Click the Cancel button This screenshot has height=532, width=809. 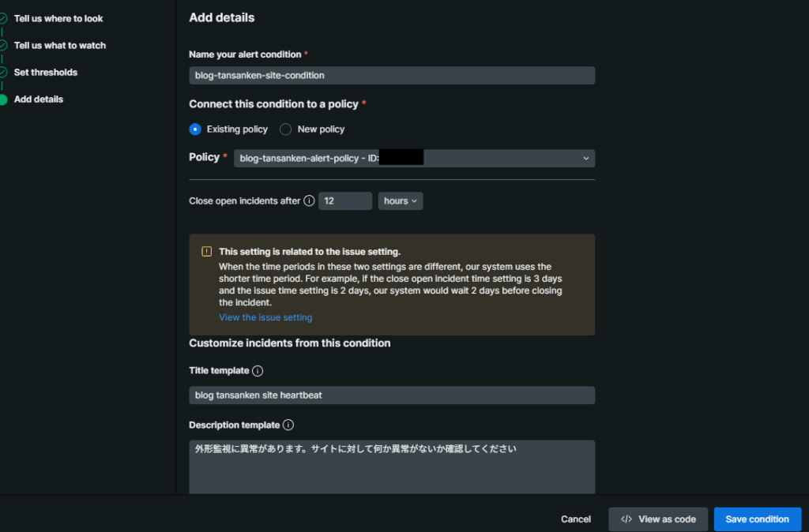point(576,519)
